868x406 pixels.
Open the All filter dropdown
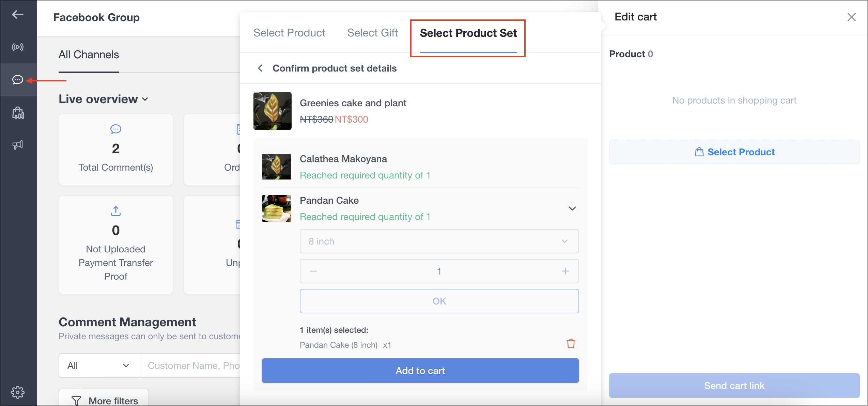(99, 365)
